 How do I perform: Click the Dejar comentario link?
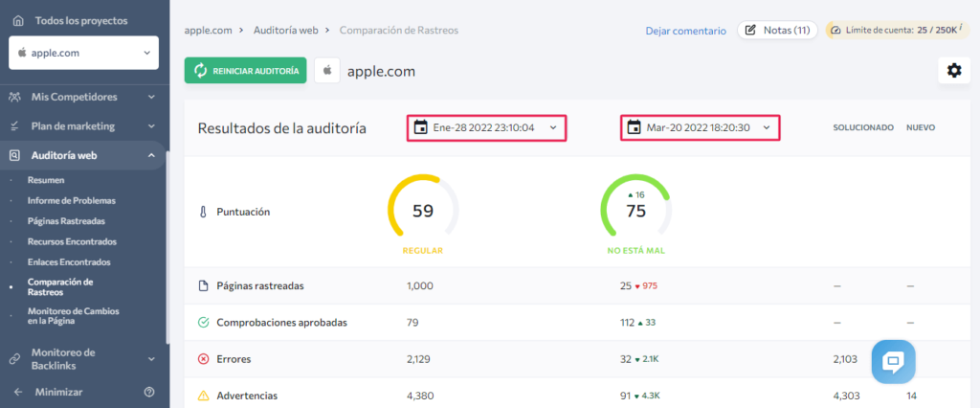point(685,31)
